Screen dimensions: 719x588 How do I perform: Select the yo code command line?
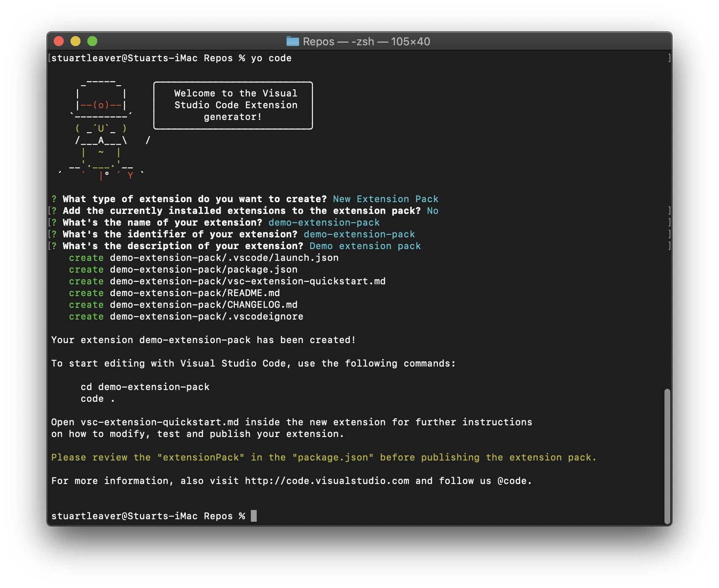pos(272,58)
